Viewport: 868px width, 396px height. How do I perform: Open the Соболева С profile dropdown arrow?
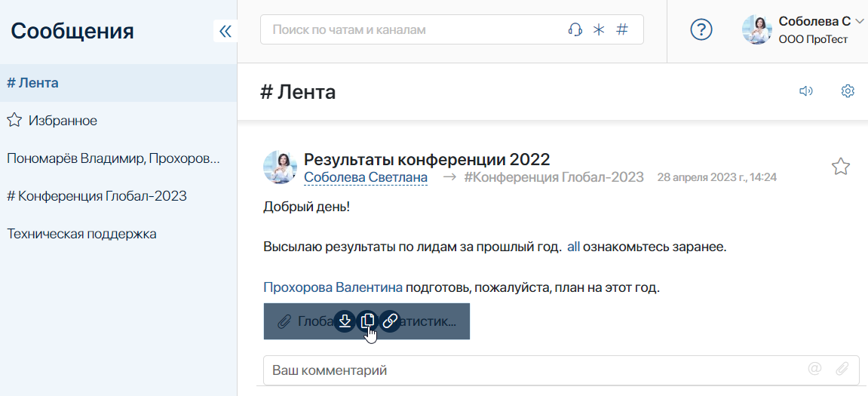click(x=859, y=22)
